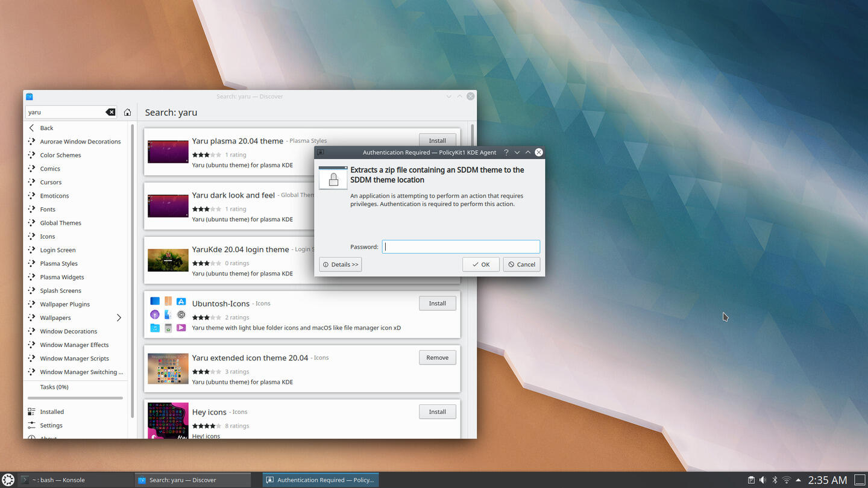Viewport: 868px width, 488px height.
Task: Open the volume tray icon
Action: point(763,480)
